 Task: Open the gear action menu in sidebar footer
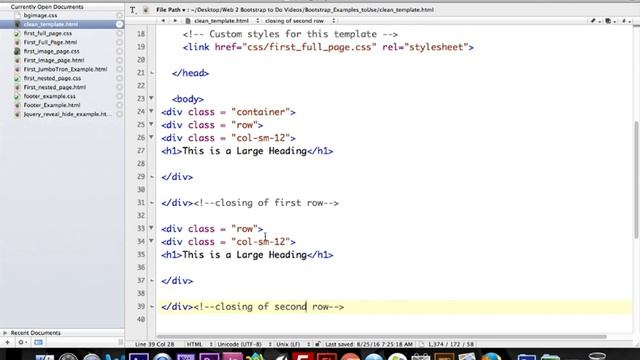[x=22, y=342]
